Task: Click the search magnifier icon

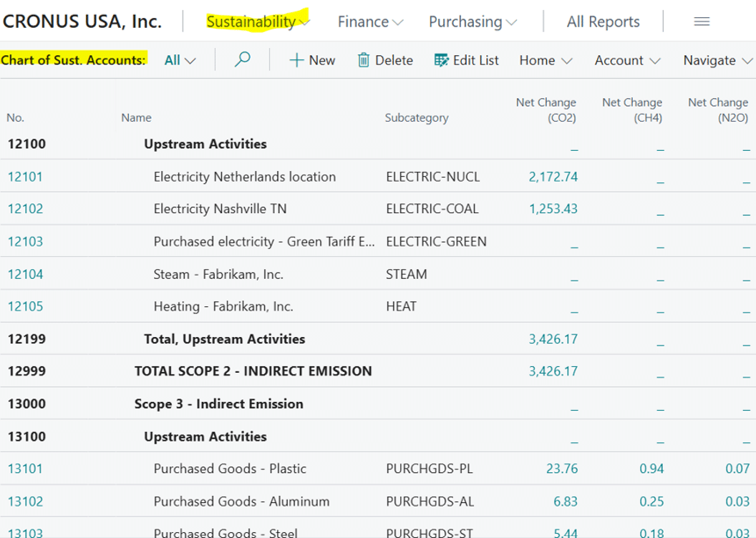Action: [243, 60]
